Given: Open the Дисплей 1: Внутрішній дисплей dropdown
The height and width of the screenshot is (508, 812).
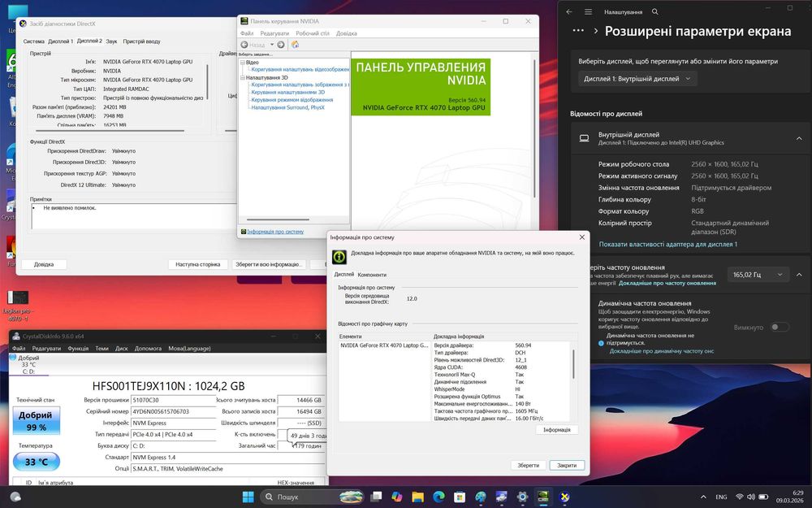Looking at the screenshot, I should click(637, 79).
